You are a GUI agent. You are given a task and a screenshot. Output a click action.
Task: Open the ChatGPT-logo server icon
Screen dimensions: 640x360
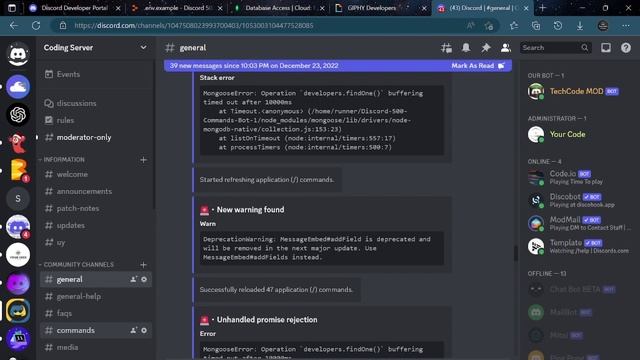point(18,115)
